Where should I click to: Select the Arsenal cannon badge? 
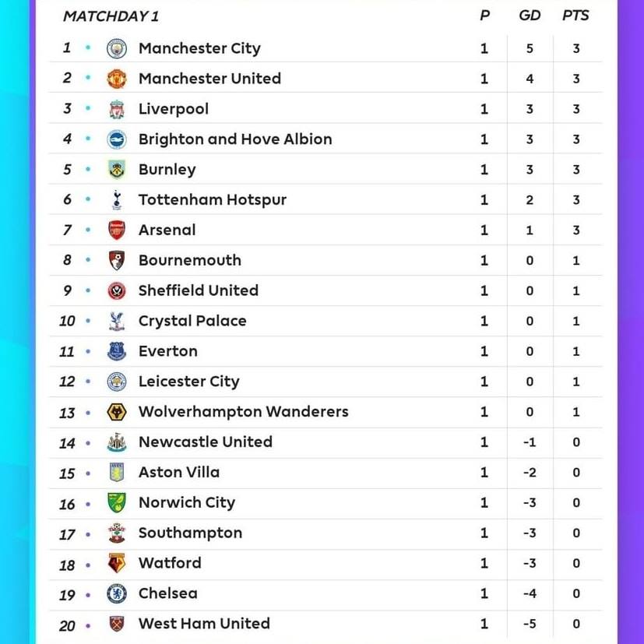117,230
